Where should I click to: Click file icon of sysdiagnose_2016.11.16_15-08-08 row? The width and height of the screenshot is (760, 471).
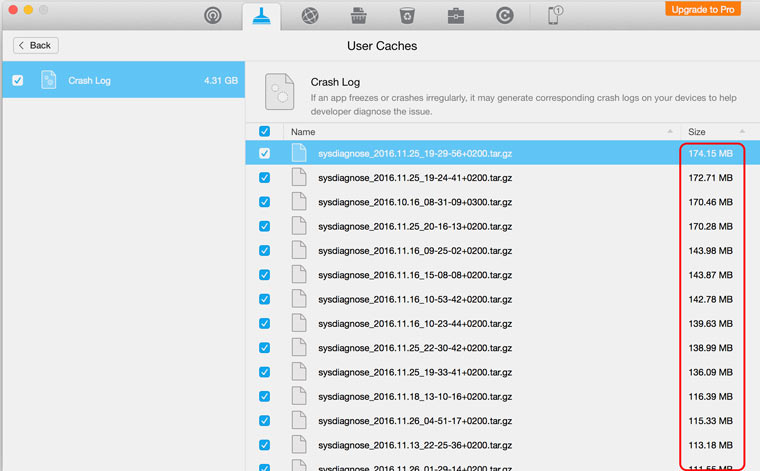click(299, 275)
